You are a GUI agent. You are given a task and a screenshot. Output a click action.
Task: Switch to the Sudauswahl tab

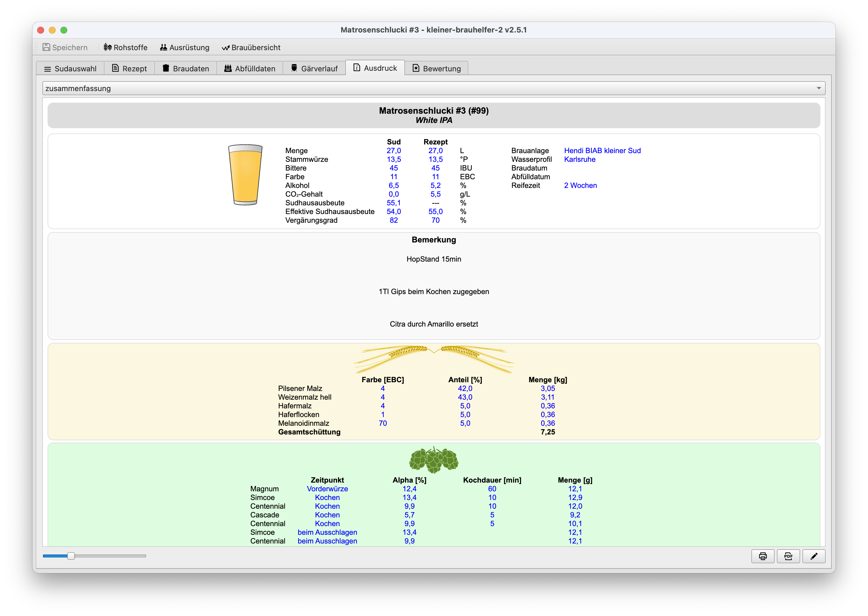tap(70, 69)
